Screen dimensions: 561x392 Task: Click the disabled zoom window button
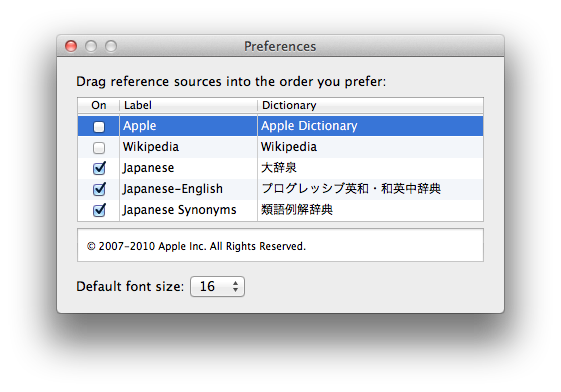point(111,46)
